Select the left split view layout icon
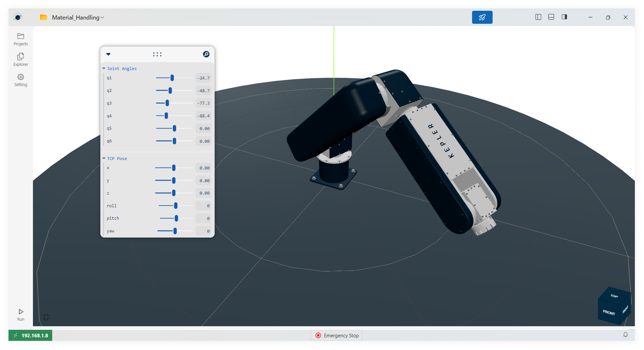The width and height of the screenshot is (644, 350). (x=538, y=17)
